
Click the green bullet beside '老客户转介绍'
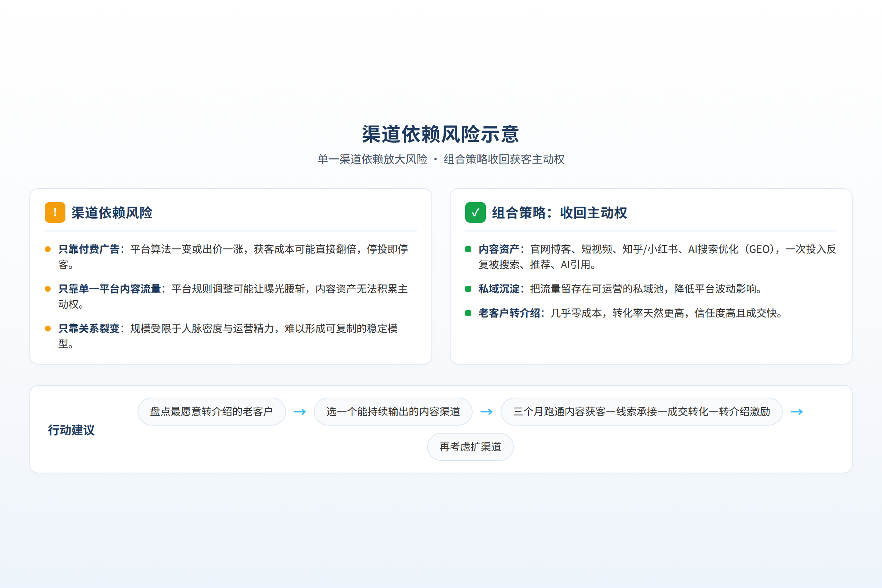[468, 313]
